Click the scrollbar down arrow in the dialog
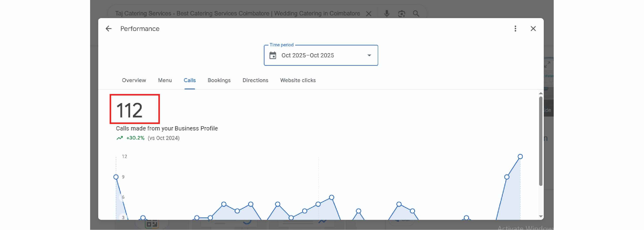644x230 pixels. point(540,216)
